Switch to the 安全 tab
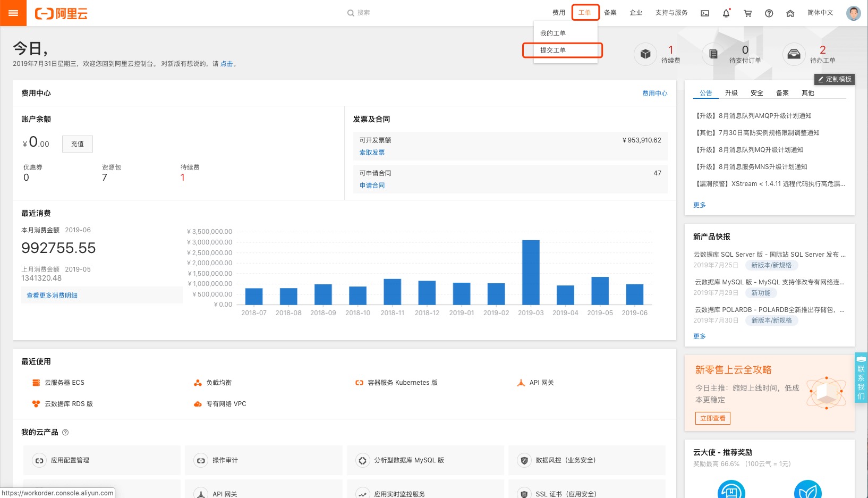The image size is (868, 498). [x=757, y=93]
